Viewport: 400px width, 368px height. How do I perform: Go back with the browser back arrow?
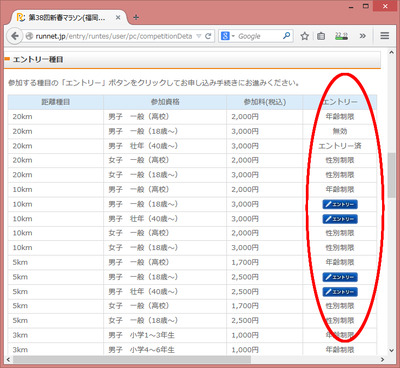[x=14, y=36]
